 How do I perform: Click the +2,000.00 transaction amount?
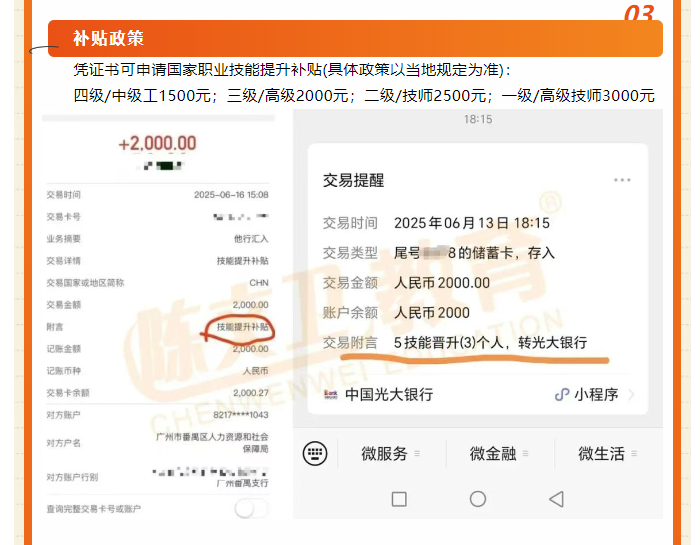pyautogui.click(x=157, y=144)
